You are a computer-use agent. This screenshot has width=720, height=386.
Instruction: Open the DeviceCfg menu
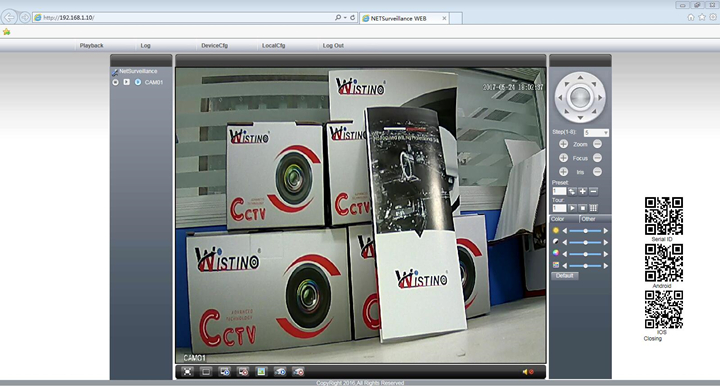tap(214, 45)
